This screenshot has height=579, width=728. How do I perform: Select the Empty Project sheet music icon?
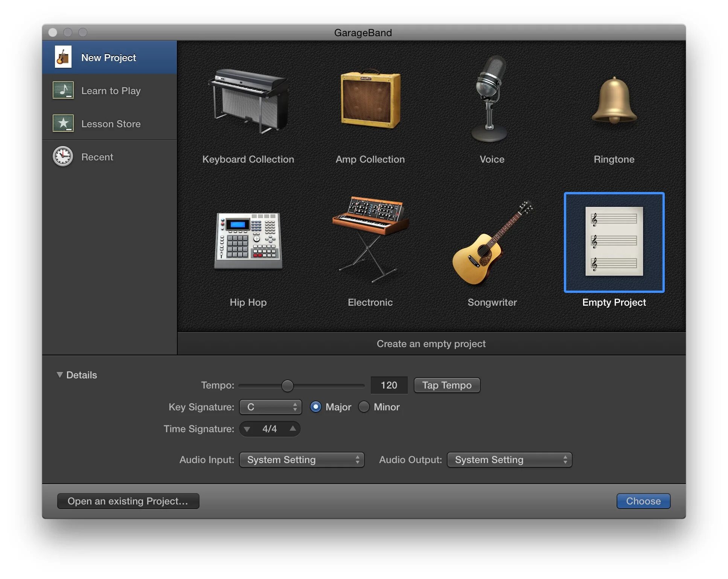pyautogui.click(x=614, y=242)
